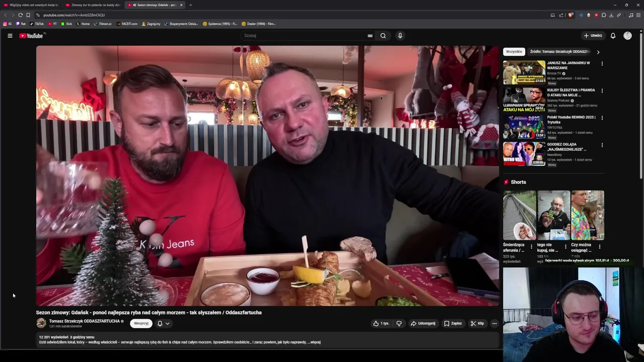
Task: Open the IG bookmark
Action: tap(7, 24)
